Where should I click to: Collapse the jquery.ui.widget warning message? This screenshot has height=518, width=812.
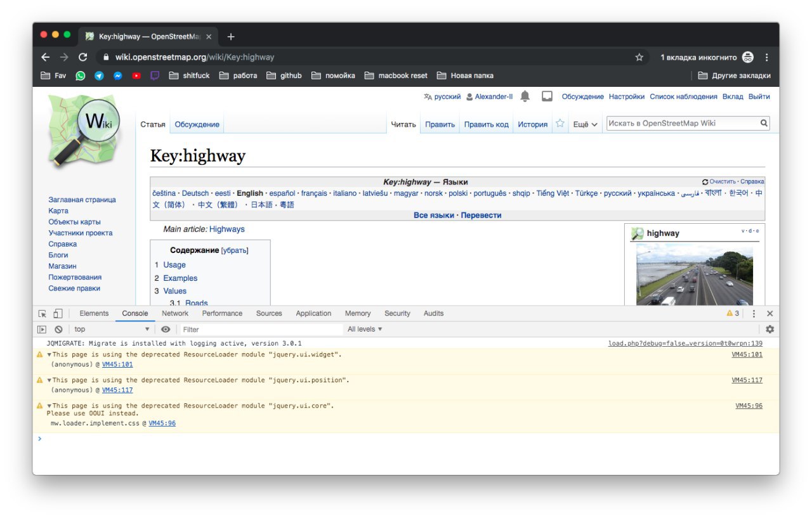(x=49, y=354)
